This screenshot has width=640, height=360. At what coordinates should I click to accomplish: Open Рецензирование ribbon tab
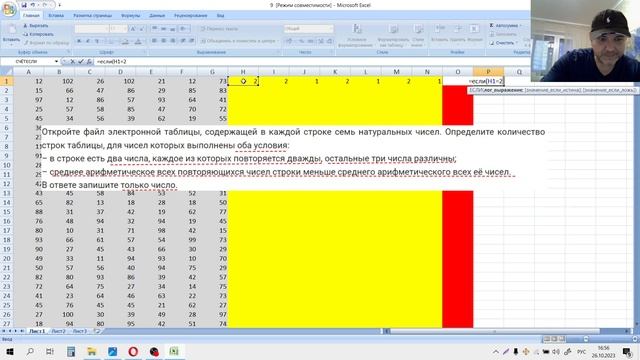[x=191, y=16]
